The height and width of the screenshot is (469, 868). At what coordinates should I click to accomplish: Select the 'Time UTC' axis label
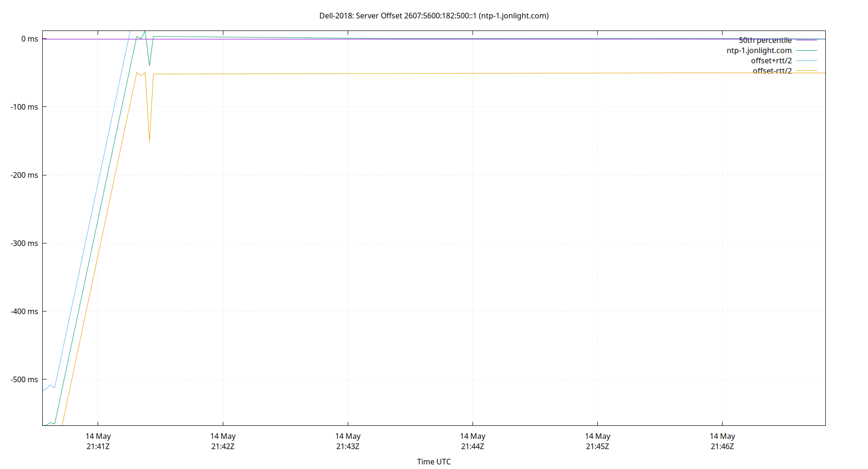(434, 461)
